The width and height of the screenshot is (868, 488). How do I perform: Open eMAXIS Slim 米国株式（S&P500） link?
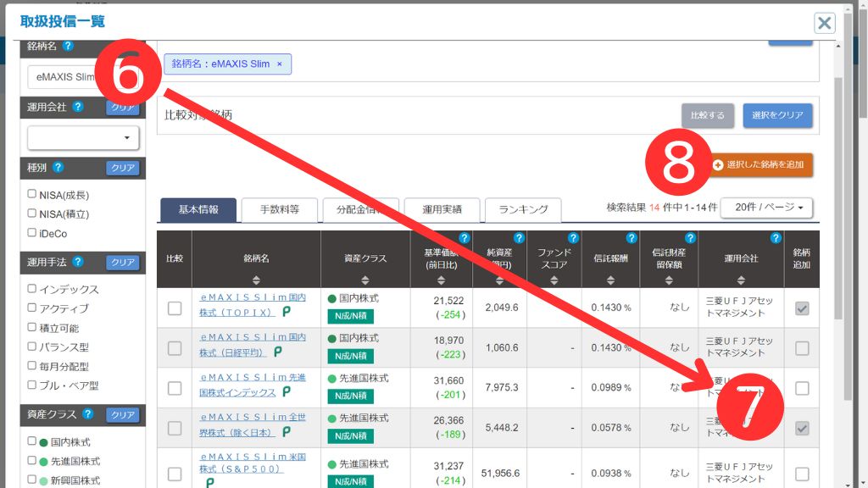tap(253, 463)
